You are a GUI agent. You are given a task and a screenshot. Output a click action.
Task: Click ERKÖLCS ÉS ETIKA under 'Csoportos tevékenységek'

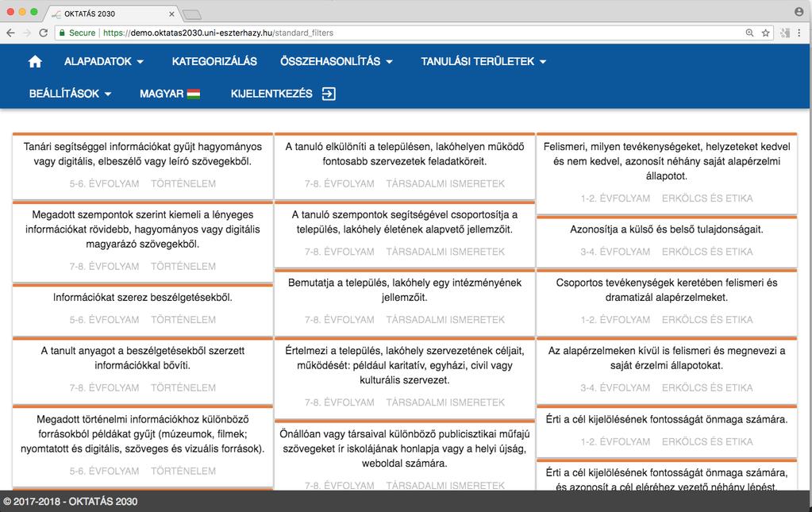coord(707,320)
